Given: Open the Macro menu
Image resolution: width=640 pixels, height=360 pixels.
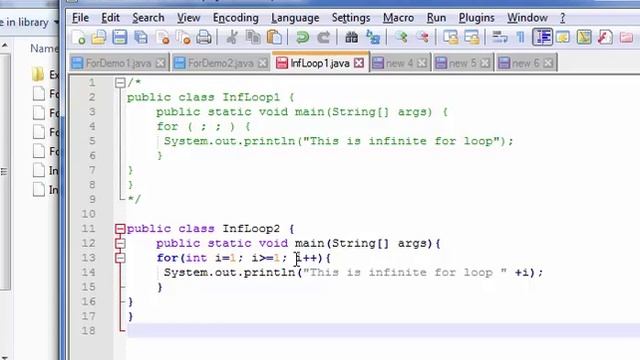Looking at the screenshot, I should coord(398,18).
